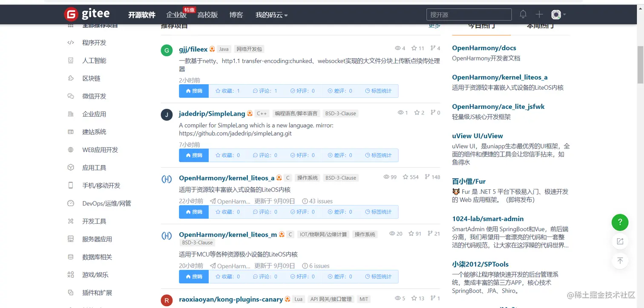The image size is (644, 308).
Task: Click the WEB应用开发 globe icon
Action: [71, 150]
